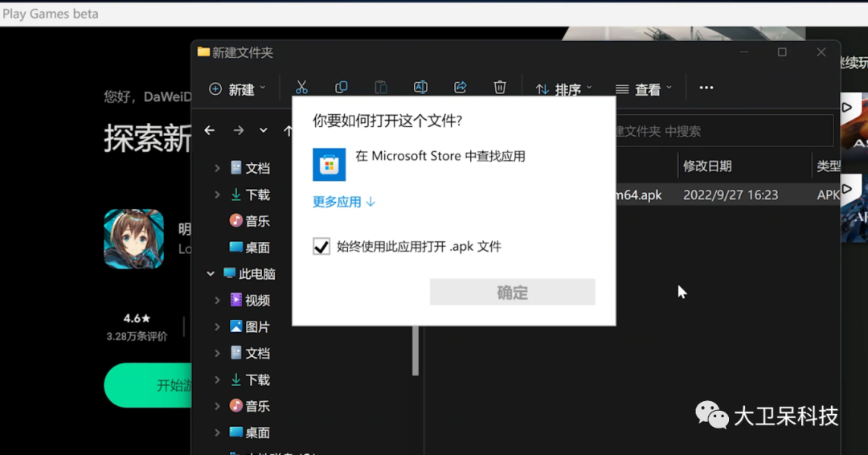
Task: Click the 4.6 star rating in Play Games
Action: coord(137,318)
